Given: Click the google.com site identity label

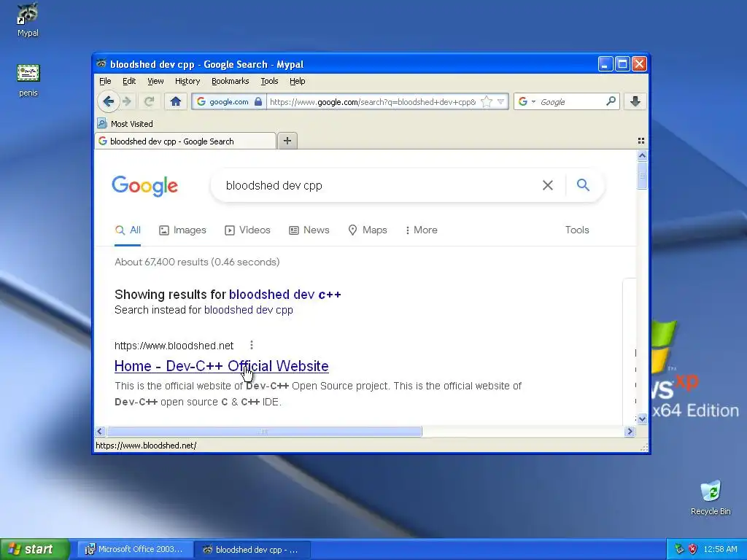Looking at the screenshot, I should click(228, 101).
